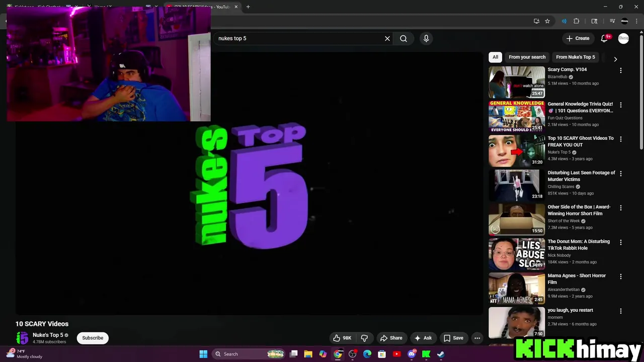Open the Top 10 SCARY Ghost Videos thumbnail
The width and height of the screenshot is (644, 362).
coord(517,150)
